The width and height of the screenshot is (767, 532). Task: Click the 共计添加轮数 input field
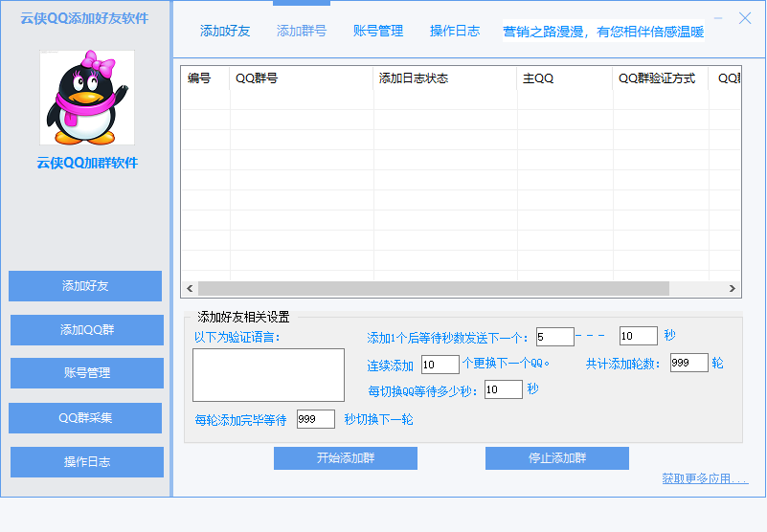[x=689, y=363]
